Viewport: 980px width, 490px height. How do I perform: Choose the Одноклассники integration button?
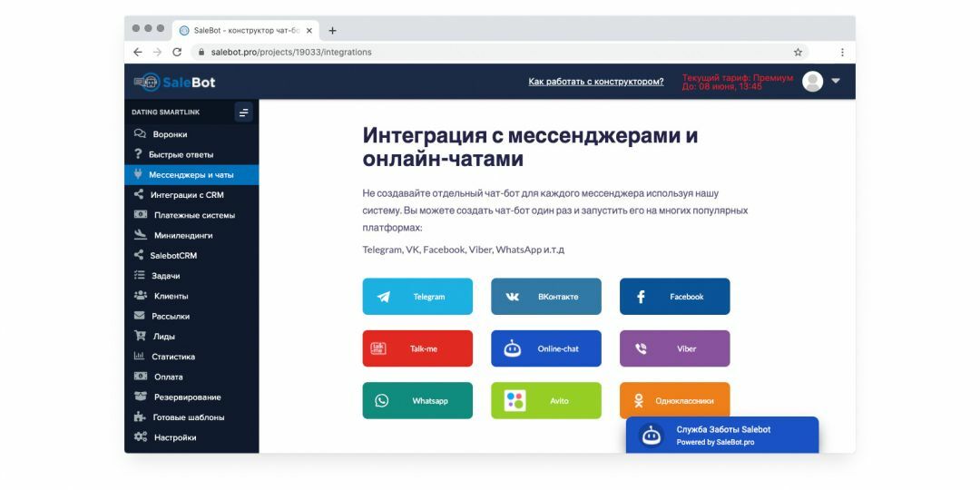pyautogui.click(x=675, y=399)
